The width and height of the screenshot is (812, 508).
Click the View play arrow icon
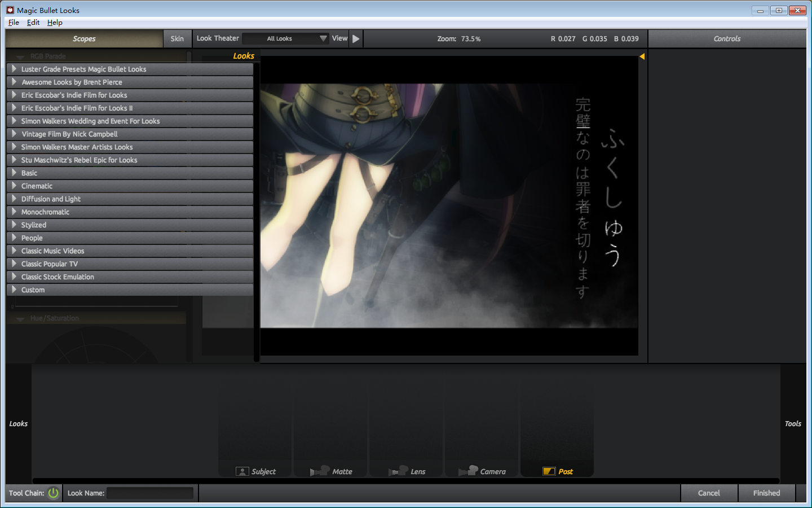(x=356, y=38)
